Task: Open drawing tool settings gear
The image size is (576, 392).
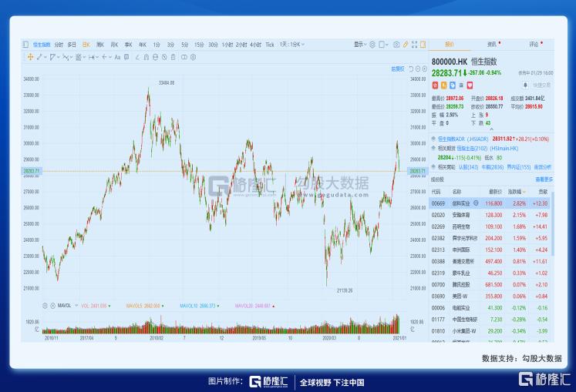Action: click(x=194, y=57)
